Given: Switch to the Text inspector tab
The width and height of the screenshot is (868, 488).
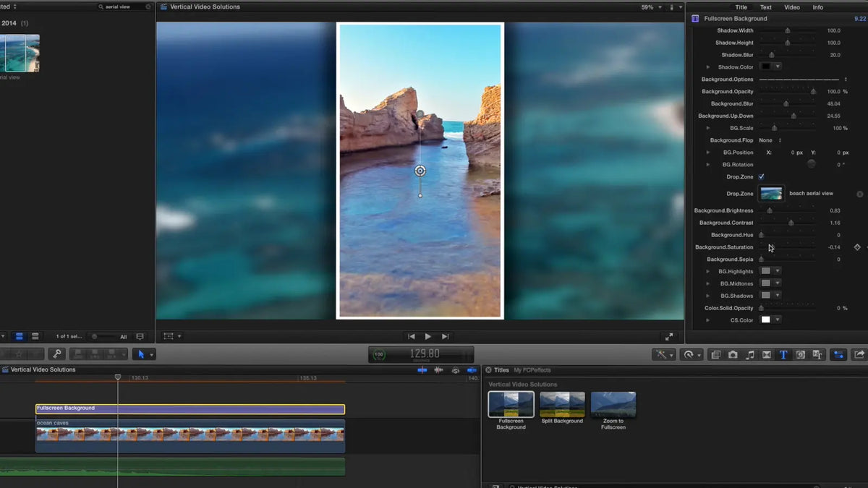Looking at the screenshot, I should point(766,7).
